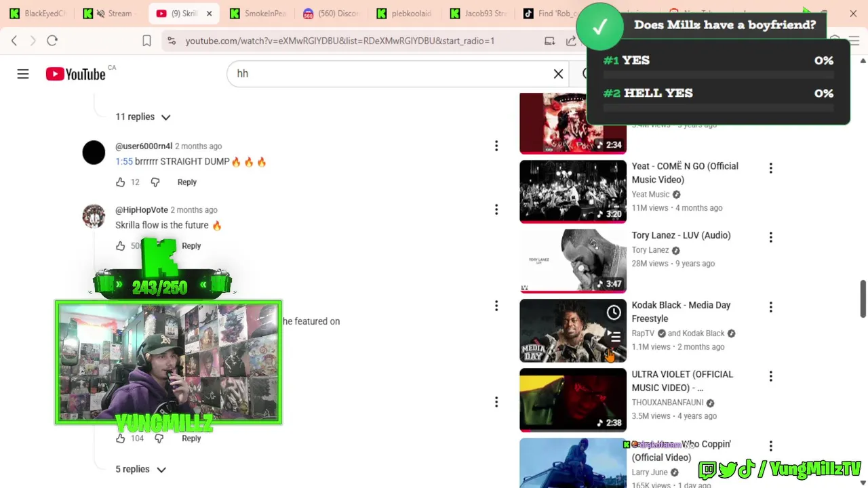Screen dimensions: 868x488
Task: Open more options for ULTRA VIOLET video
Action: (771, 376)
